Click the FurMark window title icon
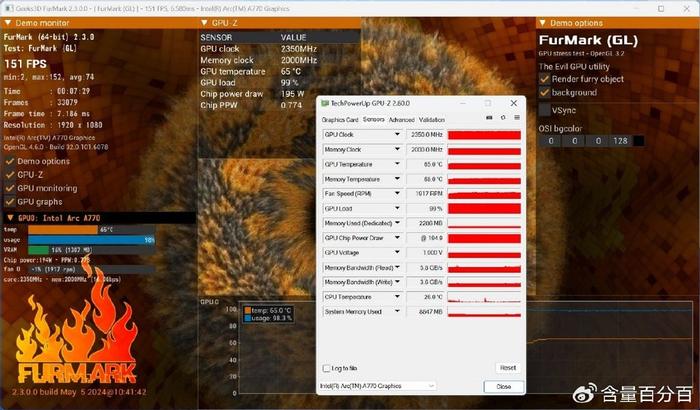The image size is (700, 410). point(8,8)
